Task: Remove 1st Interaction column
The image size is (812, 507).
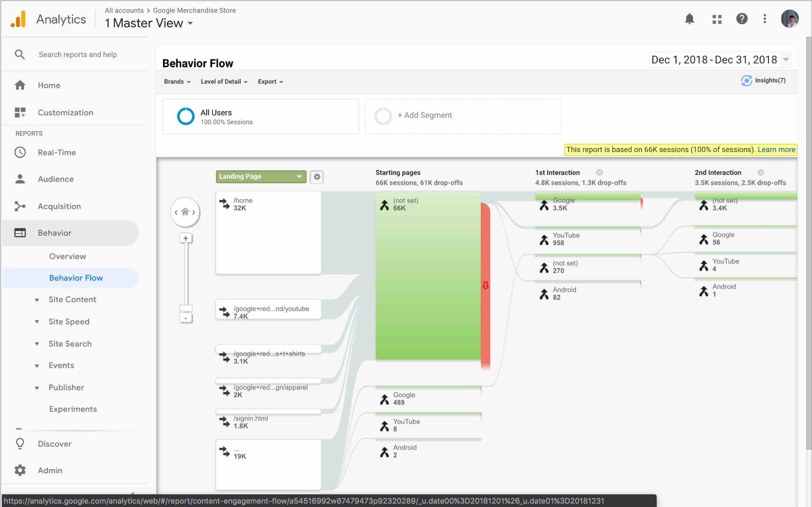Action: point(599,172)
